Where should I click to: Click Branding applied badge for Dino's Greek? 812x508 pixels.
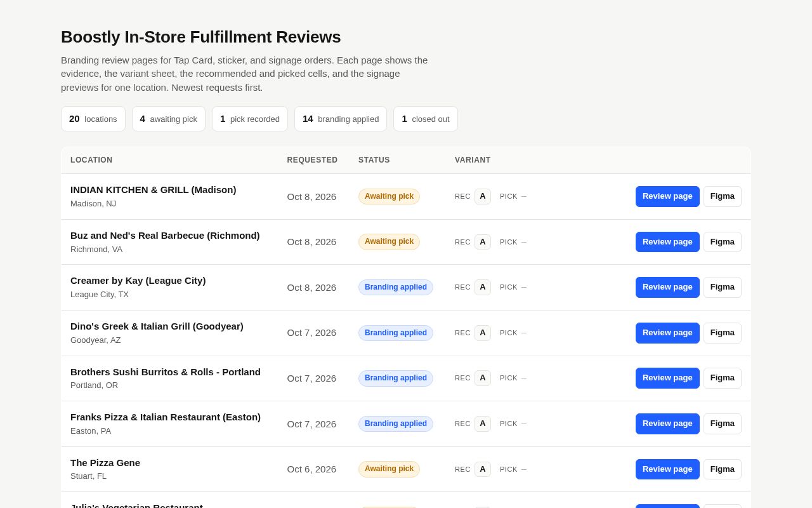click(x=396, y=333)
